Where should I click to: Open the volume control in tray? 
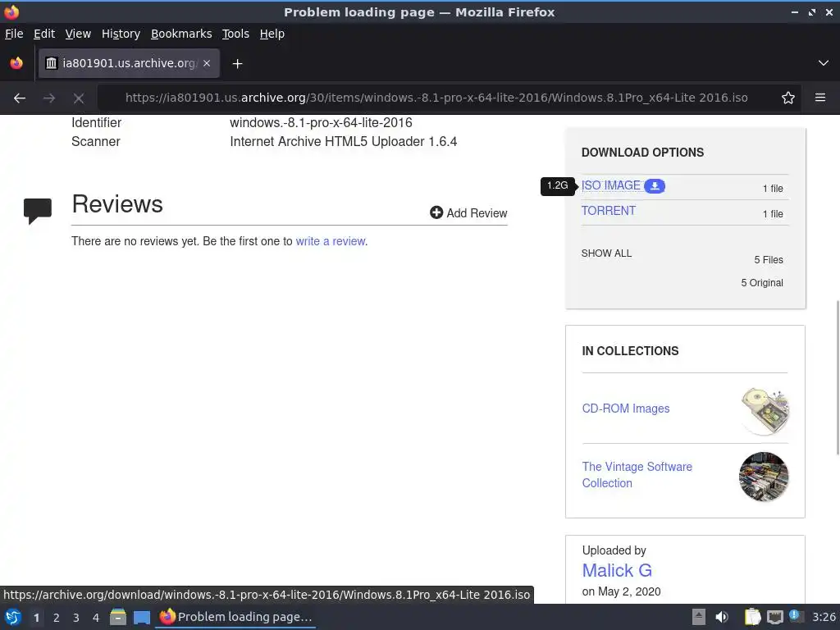[x=722, y=617]
